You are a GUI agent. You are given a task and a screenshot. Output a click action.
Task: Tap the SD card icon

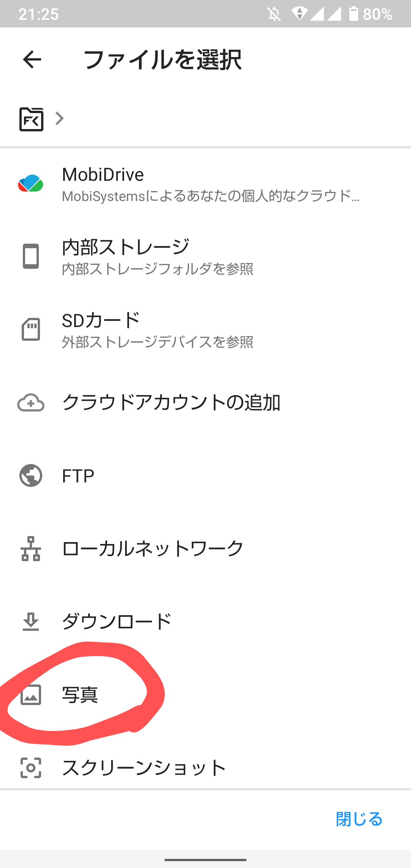point(30,329)
